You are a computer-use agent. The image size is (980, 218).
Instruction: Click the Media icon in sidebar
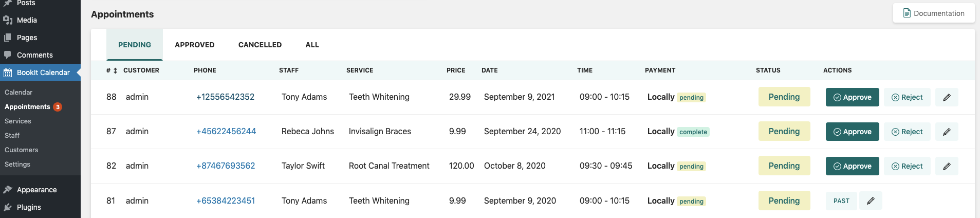click(8, 20)
